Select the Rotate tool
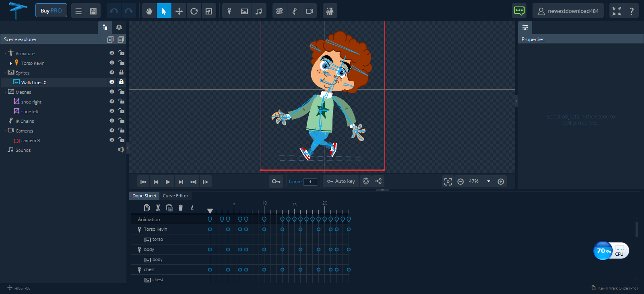 [x=194, y=11]
